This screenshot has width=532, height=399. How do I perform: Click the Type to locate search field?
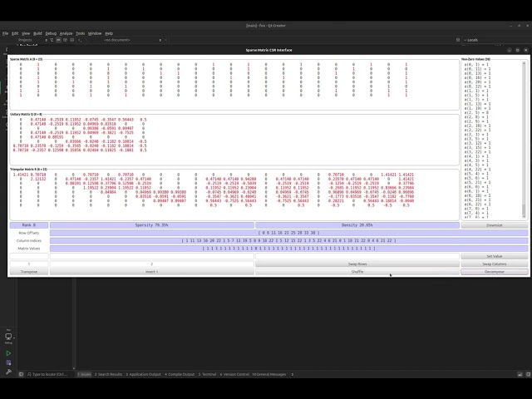pyautogui.click(x=50, y=374)
